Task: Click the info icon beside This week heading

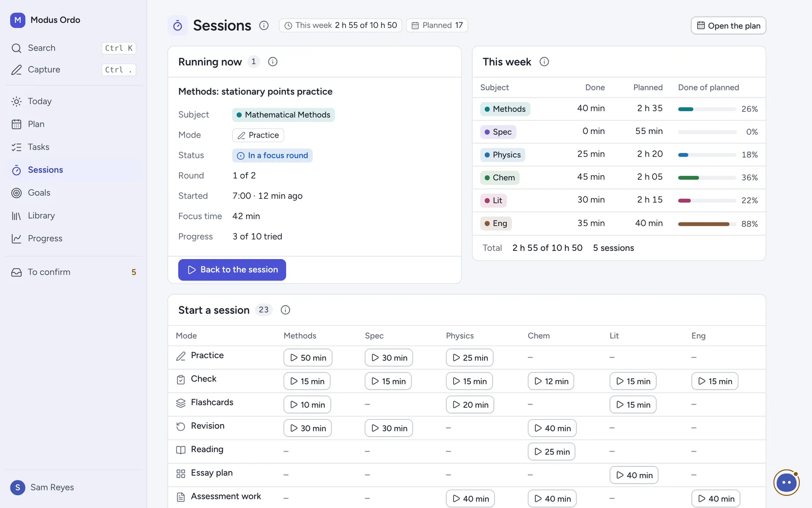Action: (544, 62)
